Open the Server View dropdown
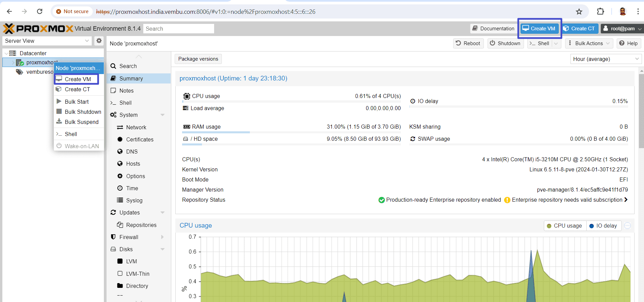The width and height of the screenshot is (644, 302). (87, 41)
